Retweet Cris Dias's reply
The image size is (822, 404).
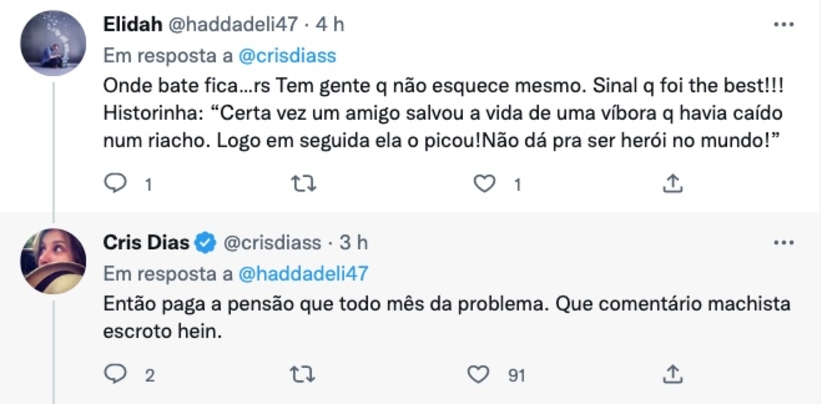click(297, 376)
